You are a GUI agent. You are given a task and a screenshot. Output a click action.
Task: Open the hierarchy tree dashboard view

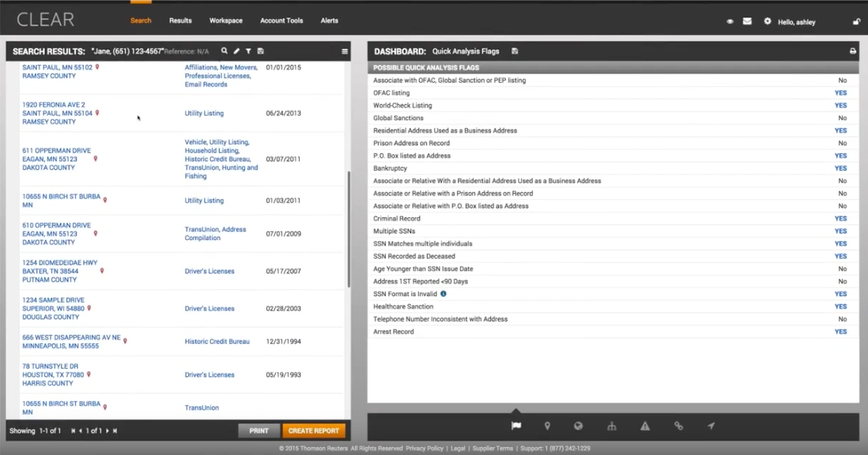coord(612,427)
